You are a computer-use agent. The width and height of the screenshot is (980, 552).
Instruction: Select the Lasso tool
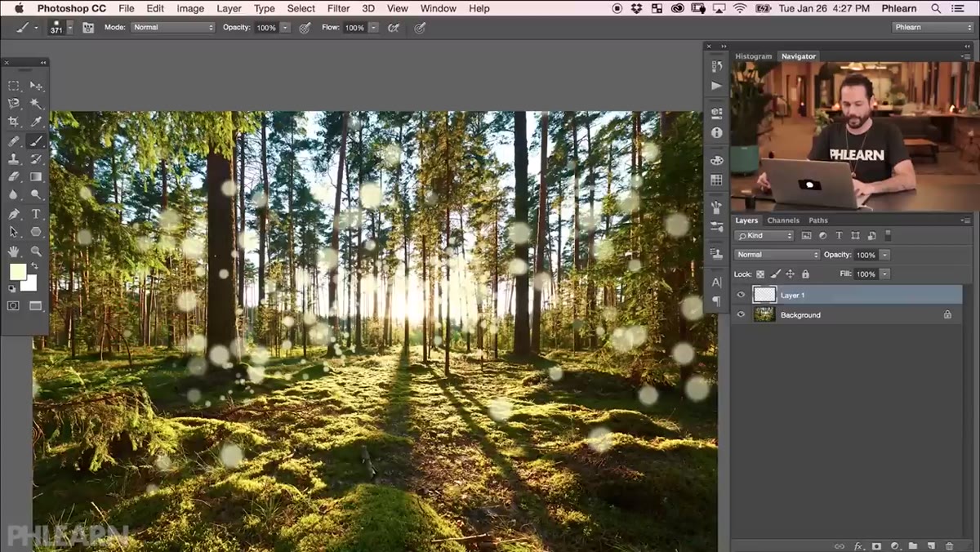(x=14, y=104)
